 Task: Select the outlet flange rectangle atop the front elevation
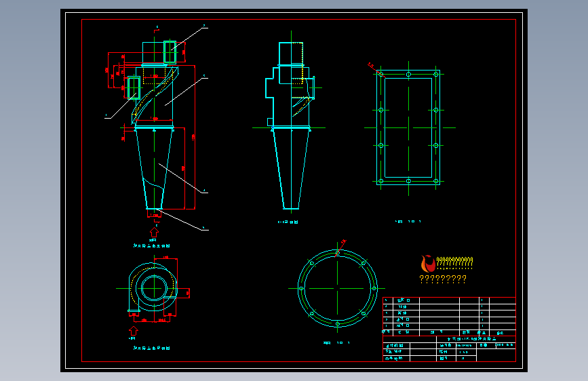(170, 52)
